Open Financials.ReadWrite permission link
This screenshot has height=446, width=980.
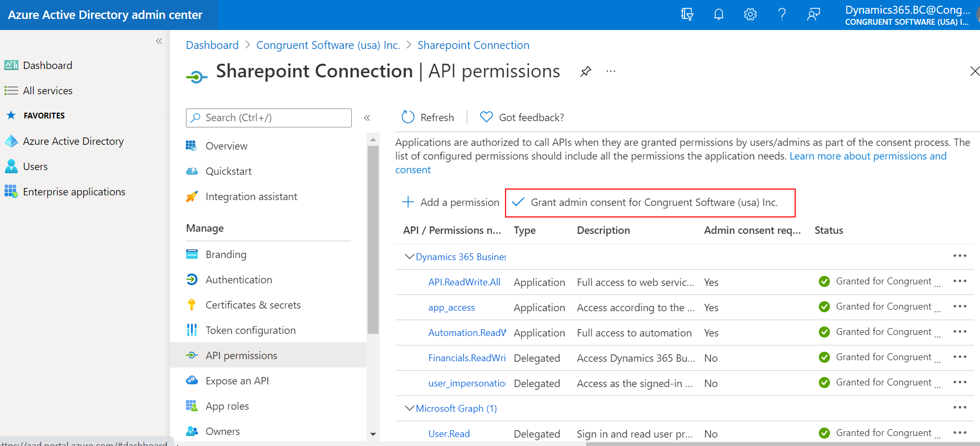467,358
